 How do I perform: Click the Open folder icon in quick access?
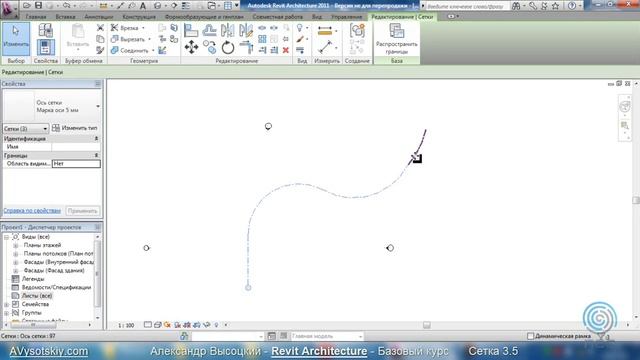(27, 5)
